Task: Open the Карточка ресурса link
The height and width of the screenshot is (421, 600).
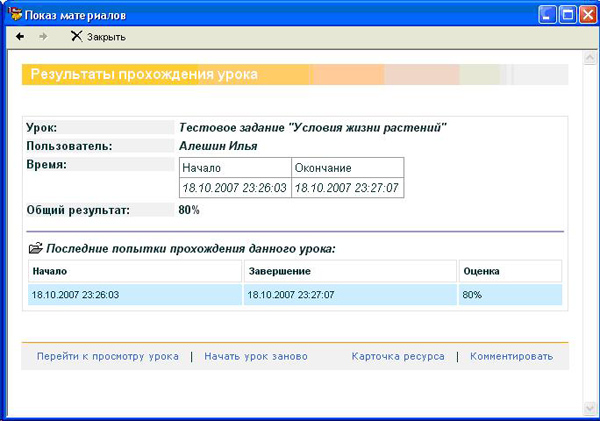Action: tap(398, 356)
